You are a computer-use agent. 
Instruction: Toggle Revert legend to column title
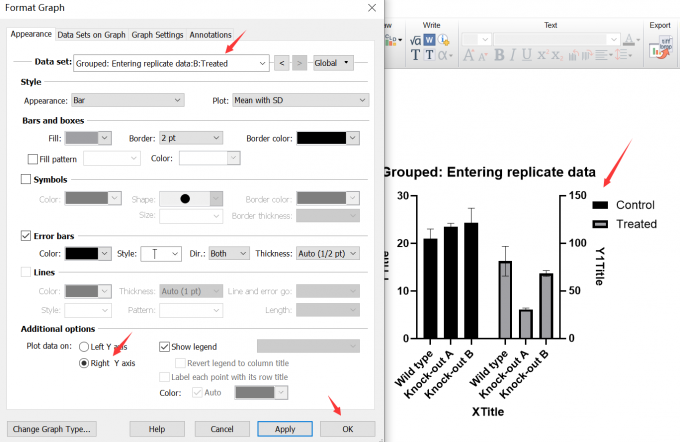tap(180, 363)
